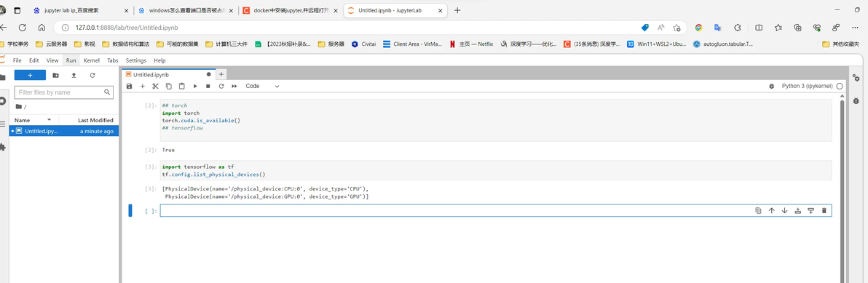This screenshot has width=868, height=283.
Task: Reload the page with the browser refresh button
Action: click(x=22, y=28)
